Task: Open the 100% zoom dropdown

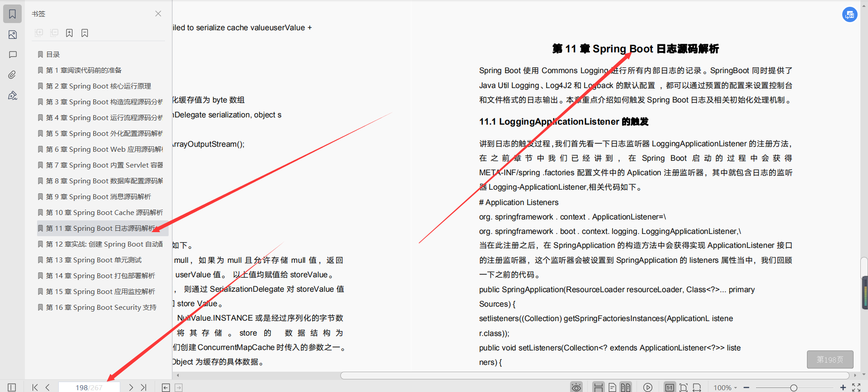Action: pyautogui.click(x=725, y=387)
